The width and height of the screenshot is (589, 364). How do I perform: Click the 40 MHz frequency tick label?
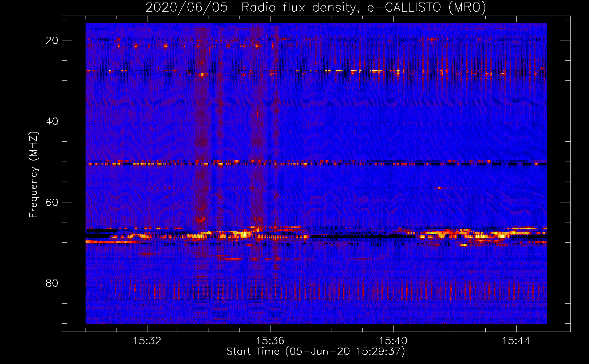pyautogui.click(x=52, y=121)
